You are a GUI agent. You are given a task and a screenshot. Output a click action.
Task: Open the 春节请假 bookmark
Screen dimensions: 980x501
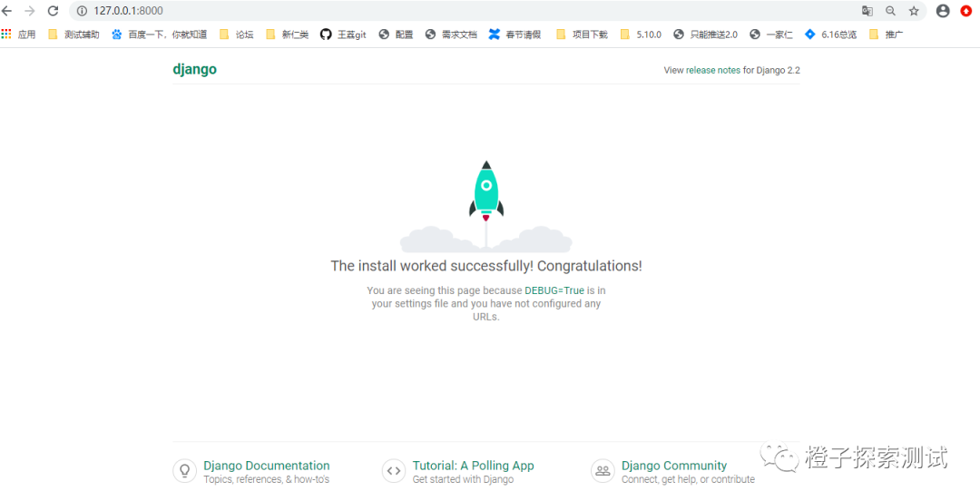pyautogui.click(x=516, y=34)
